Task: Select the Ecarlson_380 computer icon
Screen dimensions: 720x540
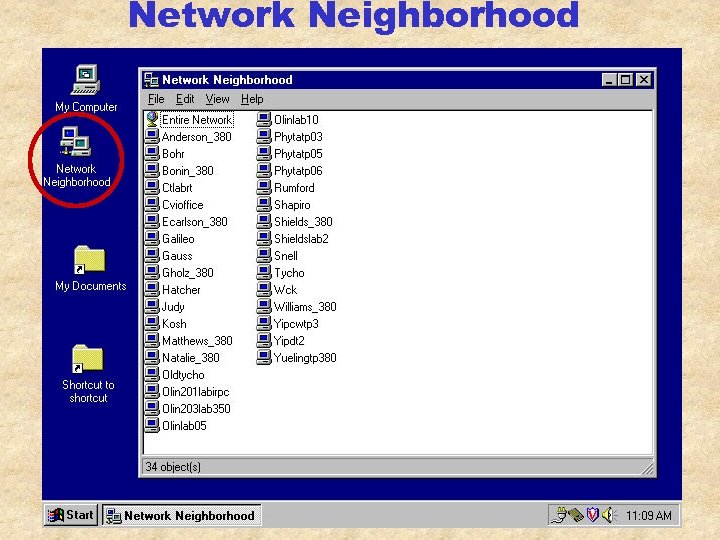Action: (152, 221)
